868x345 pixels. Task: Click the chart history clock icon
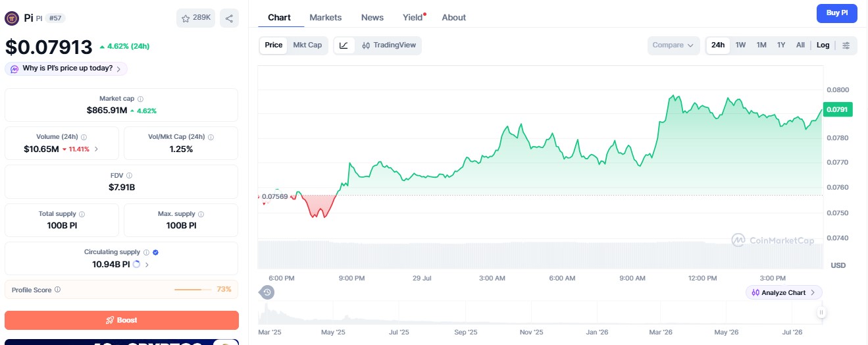pos(267,292)
